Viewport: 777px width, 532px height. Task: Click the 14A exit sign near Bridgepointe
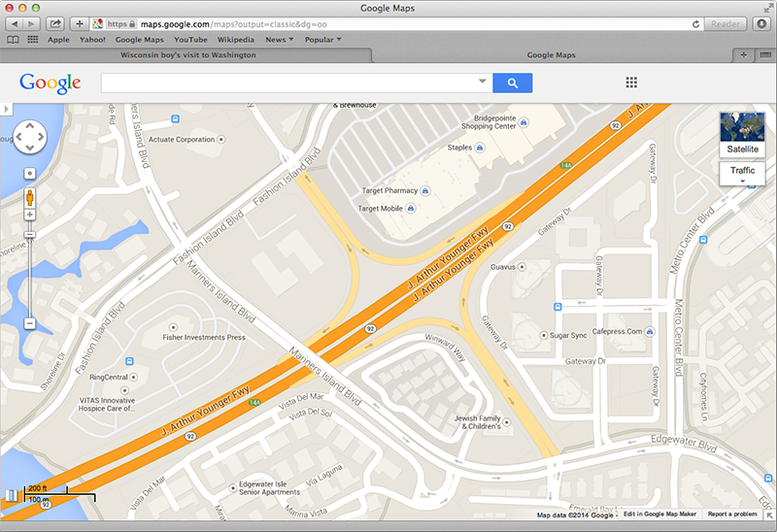(x=566, y=165)
